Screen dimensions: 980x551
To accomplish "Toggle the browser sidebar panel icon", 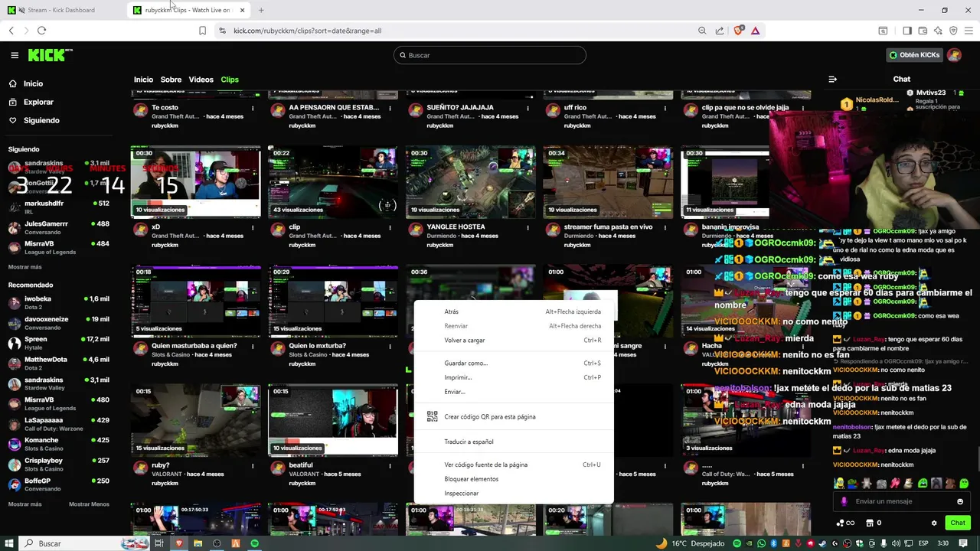I will pyautogui.click(x=907, y=31).
